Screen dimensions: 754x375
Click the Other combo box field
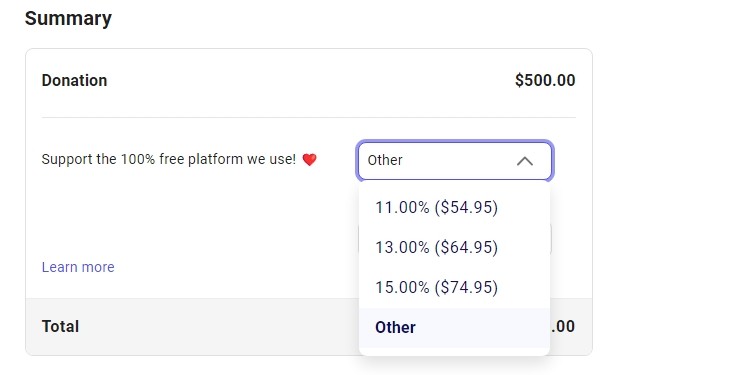[x=455, y=161]
